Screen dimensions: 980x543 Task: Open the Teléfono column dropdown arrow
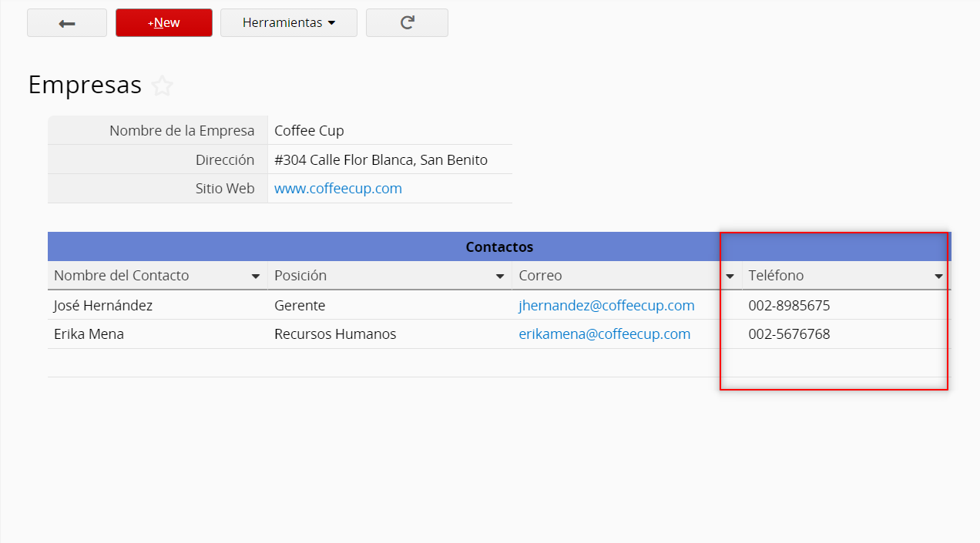click(x=938, y=277)
